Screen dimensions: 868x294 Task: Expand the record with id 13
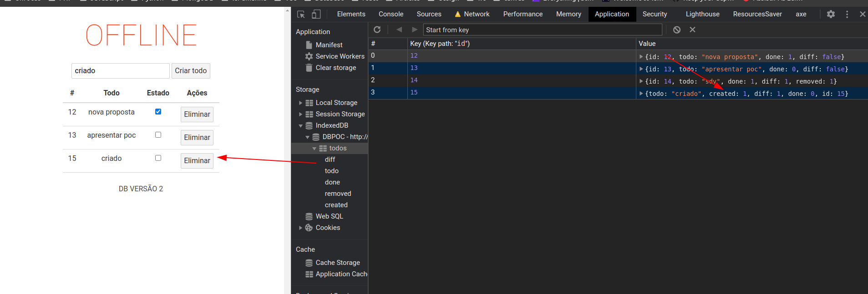(641, 69)
